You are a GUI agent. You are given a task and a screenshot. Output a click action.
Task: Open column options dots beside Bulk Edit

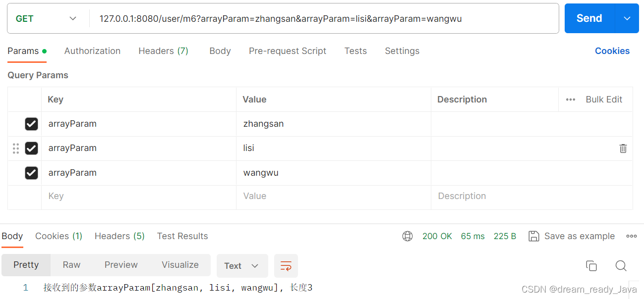click(571, 100)
